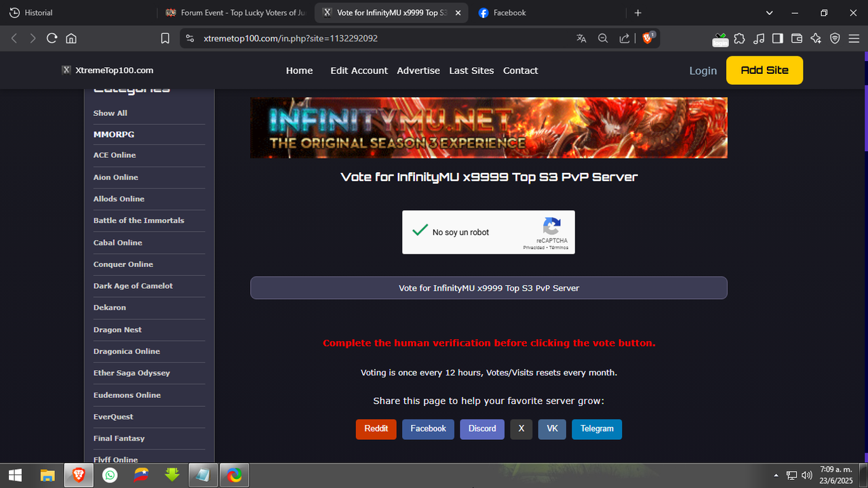This screenshot has height=488, width=868.
Task: Share on Discord button
Action: [482, 429]
